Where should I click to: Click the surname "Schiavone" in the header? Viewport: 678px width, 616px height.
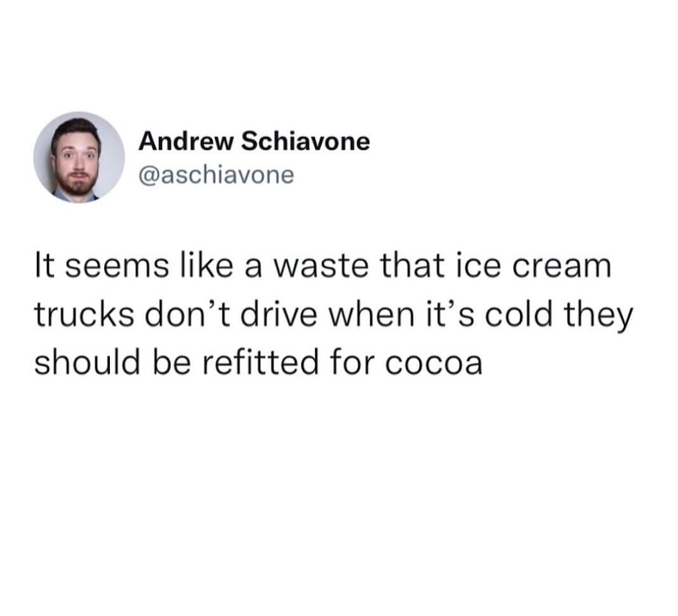pyautogui.click(x=306, y=142)
